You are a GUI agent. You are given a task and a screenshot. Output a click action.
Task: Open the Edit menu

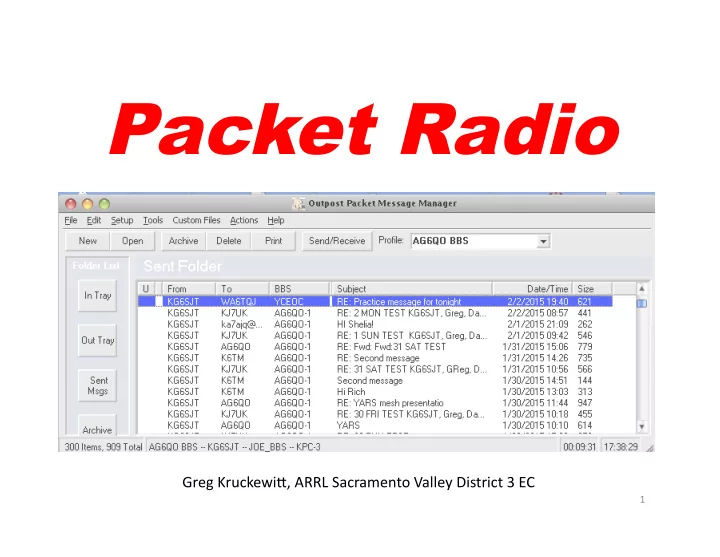pyautogui.click(x=94, y=220)
